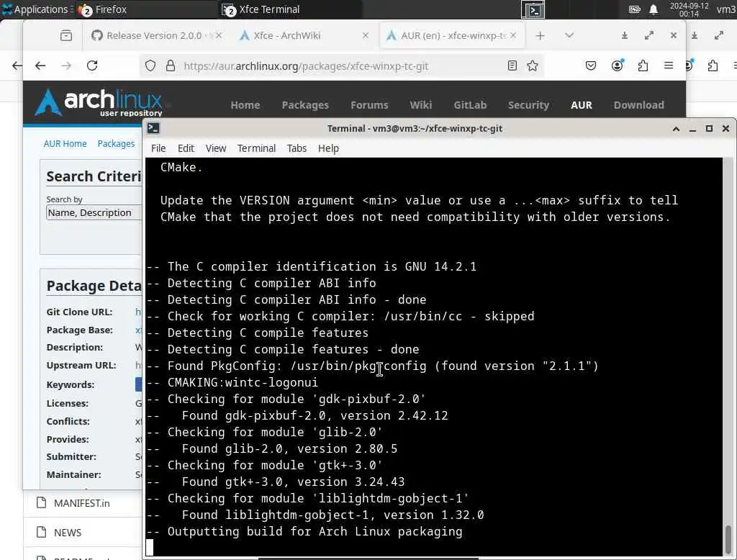
Task: Go back in the background Firefox window
Action: tap(17, 66)
